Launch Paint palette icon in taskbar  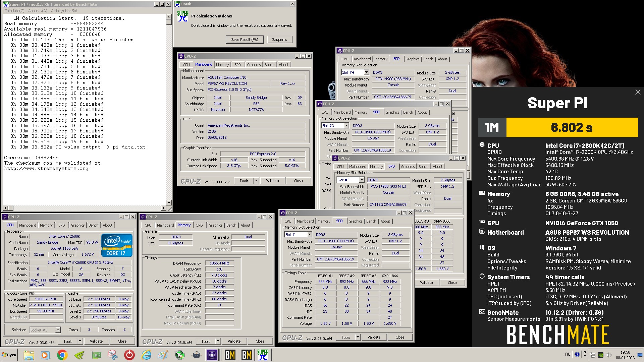tap(163, 355)
